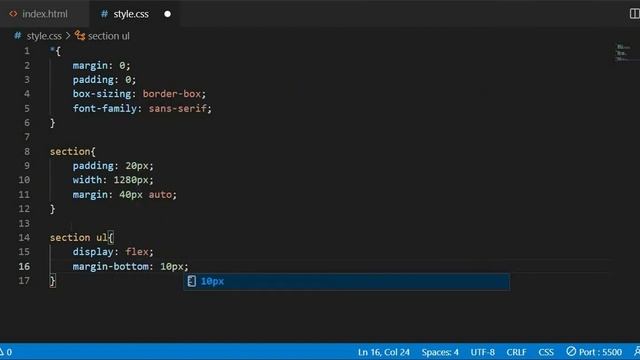Click line number 16 in gutter
This screenshot has width=640, height=360.
coord(24,267)
